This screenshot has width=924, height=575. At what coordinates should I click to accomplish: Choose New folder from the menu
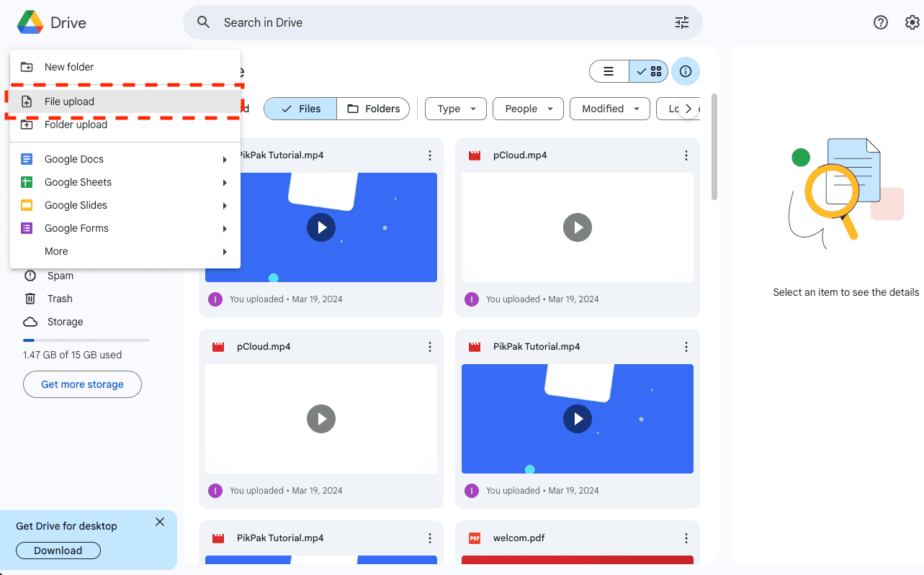tap(125, 67)
